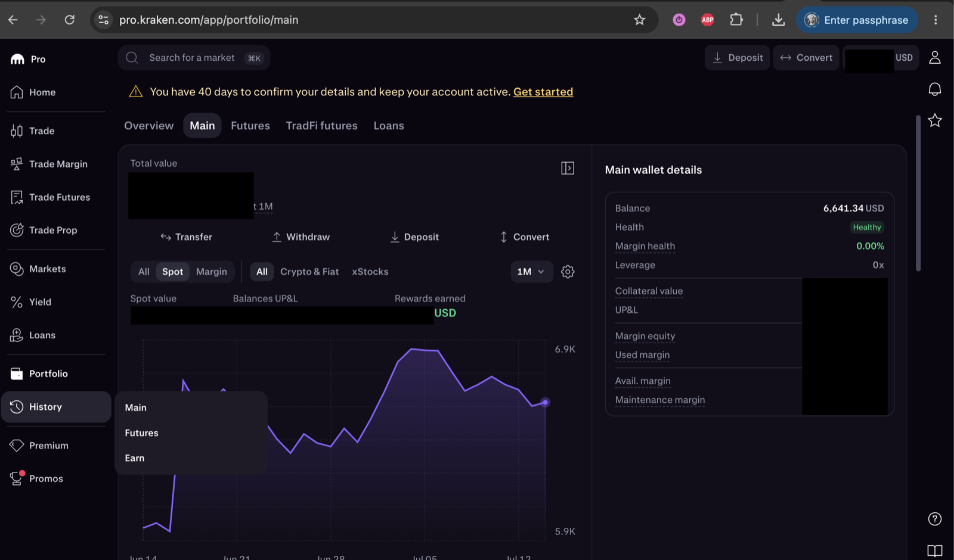This screenshot has width=954, height=560.
Task: Open Premium in sidebar
Action: (x=39, y=446)
